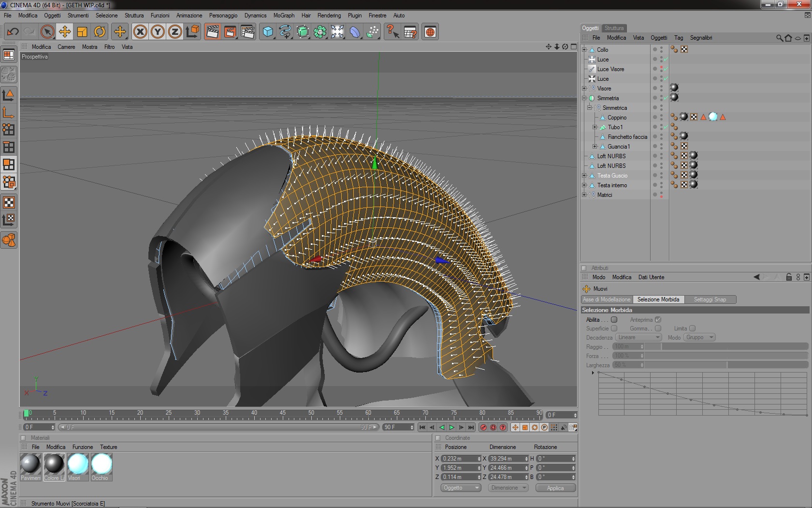Select the Scale tool icon
This screenshot has height=508, width=812.
82,32
